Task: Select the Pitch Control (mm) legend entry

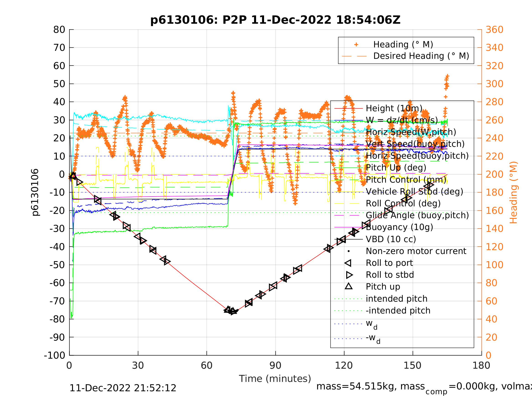Action: click(x=406, y=180)
